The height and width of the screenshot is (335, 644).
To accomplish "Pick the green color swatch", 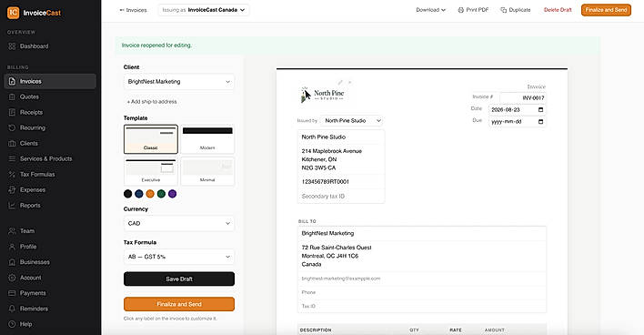I will (161, 194).
